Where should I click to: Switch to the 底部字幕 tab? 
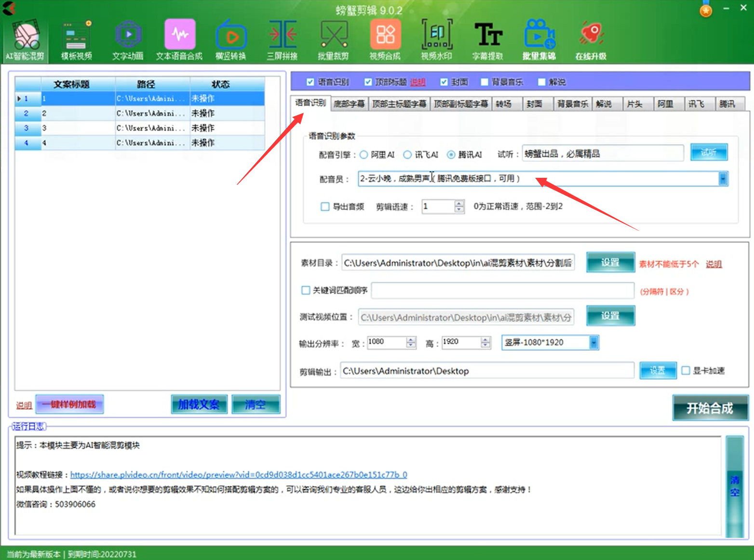click(x=349, y=104)
